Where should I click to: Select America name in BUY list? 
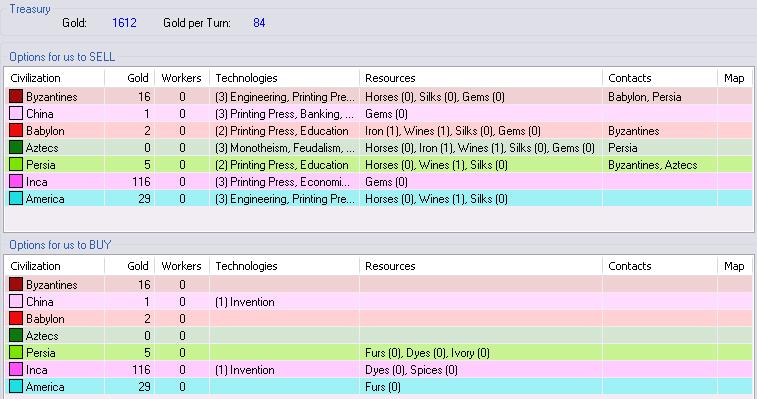[x=45, y=386]
